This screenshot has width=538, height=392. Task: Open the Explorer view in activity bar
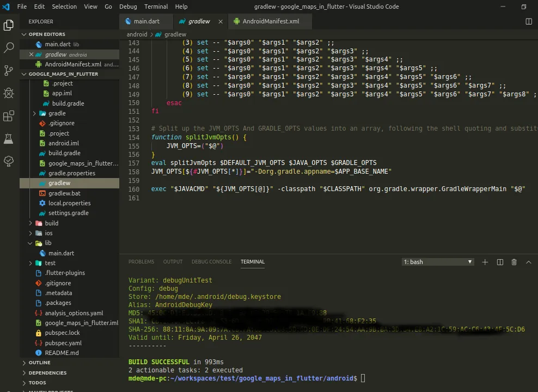coord(9,25)
